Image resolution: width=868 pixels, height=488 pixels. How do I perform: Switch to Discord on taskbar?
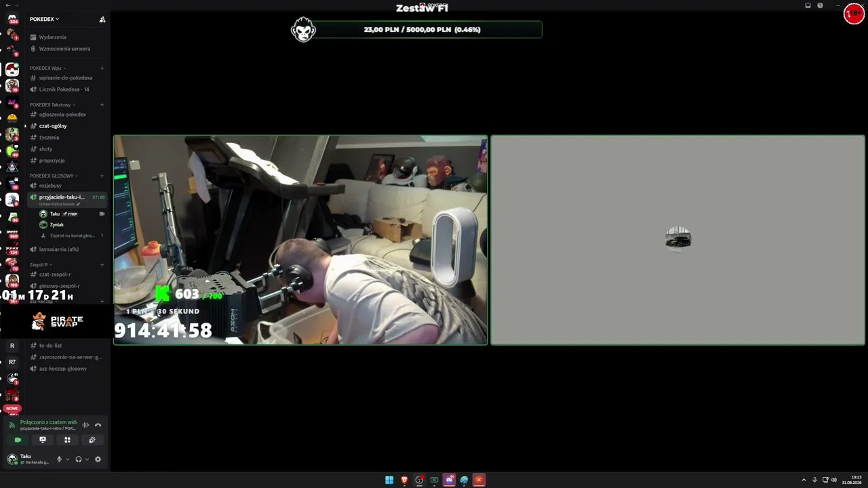coord(449,481)
